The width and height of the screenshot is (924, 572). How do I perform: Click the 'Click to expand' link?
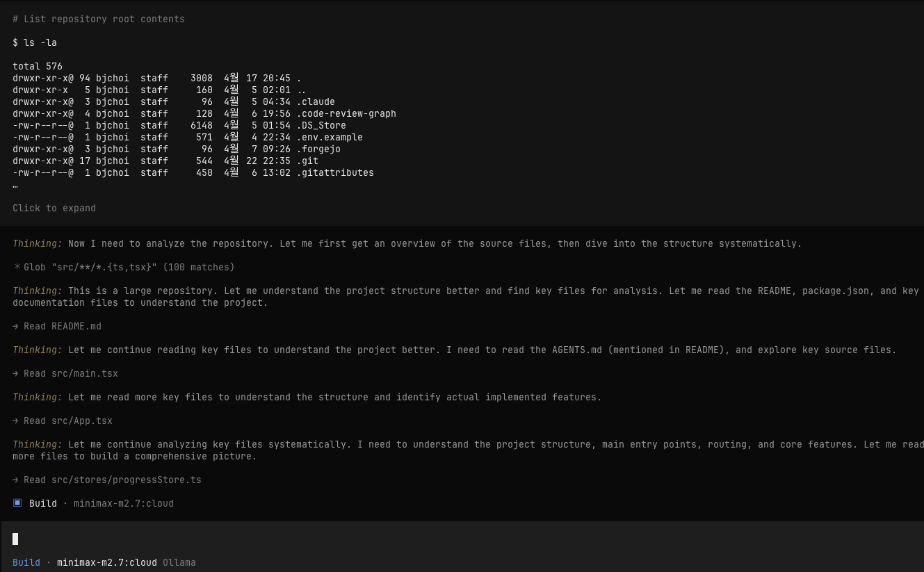[54, 208]
